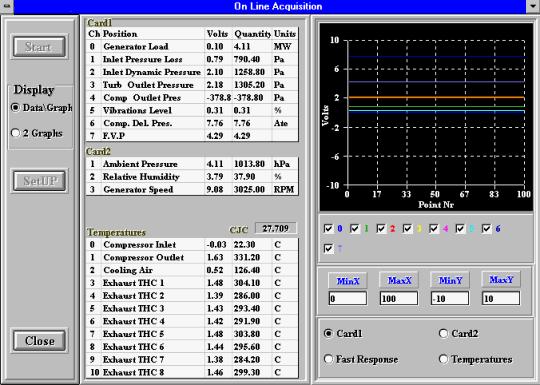
Task: Click the CJC value field 27.709
Action: pyautogui.click(x=276, y=228)
